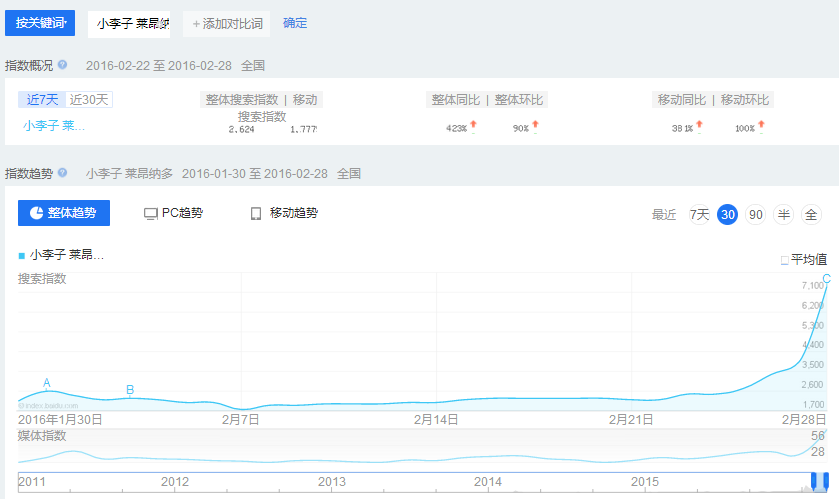Click the keyword input field 小李子 莱昂纳多
This screenshot has height=499, width=839.
point(129,23)
